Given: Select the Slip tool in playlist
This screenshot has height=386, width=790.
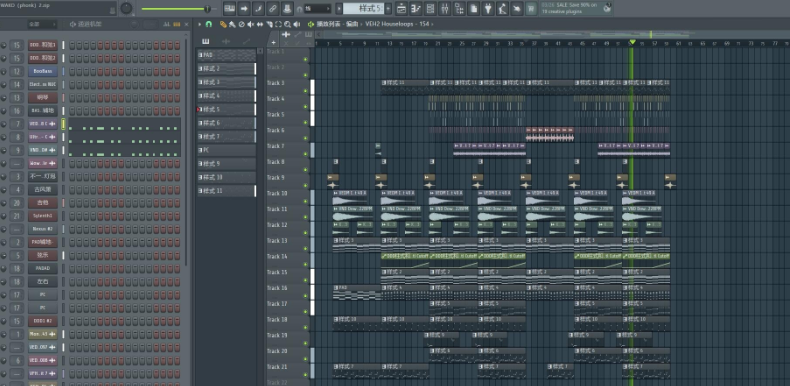Looking at the screenshot, I should tap(260, 24).
